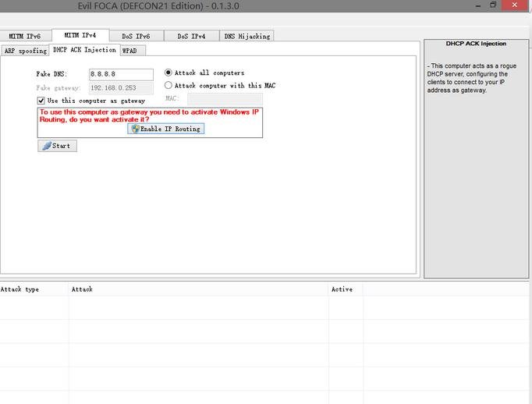Open the WPAD sub-tab
This screenshot has width=532, height=404.
[133, 51]
